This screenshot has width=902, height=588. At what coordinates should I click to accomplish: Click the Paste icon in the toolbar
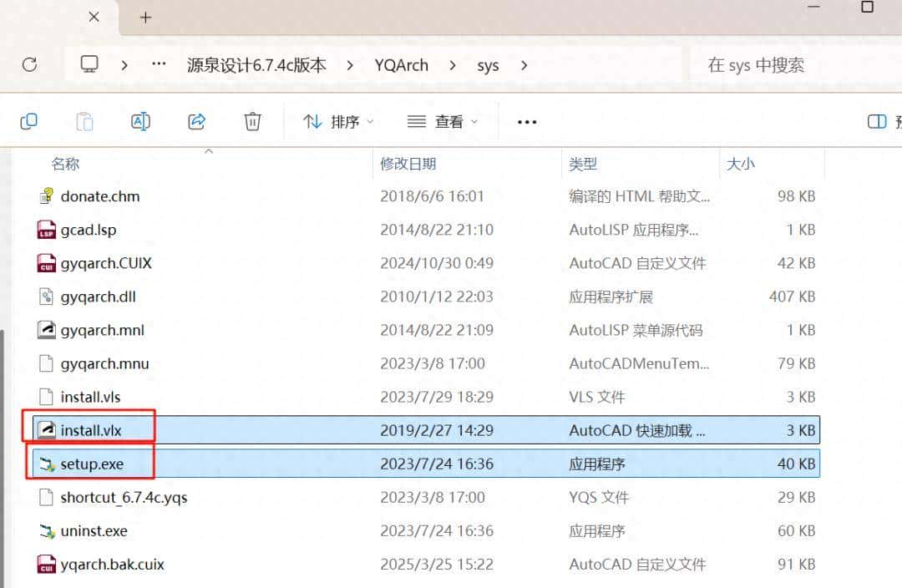coord(84,121)
